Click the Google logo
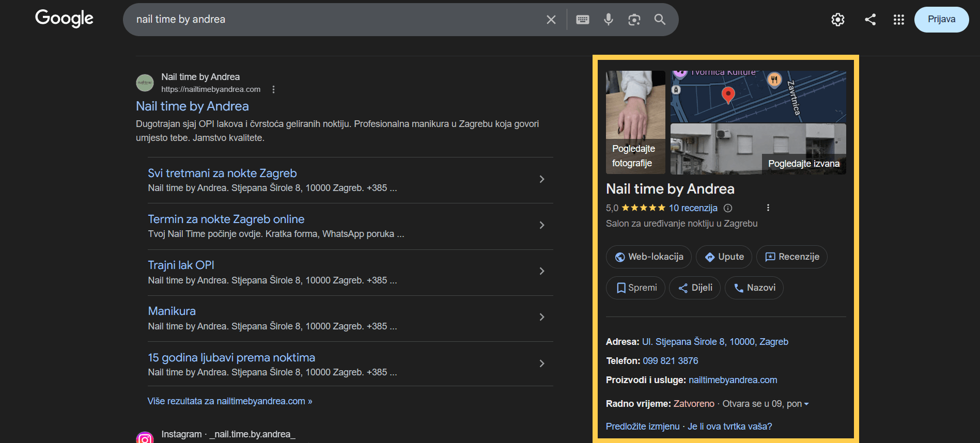Viewport: 980px width, 443px height. tap(64, 19)
